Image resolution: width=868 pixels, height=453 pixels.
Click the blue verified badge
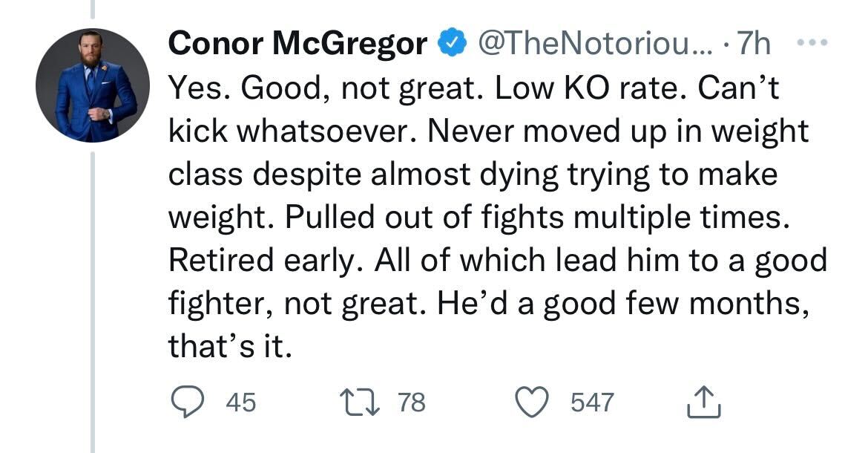coord(453,42)
